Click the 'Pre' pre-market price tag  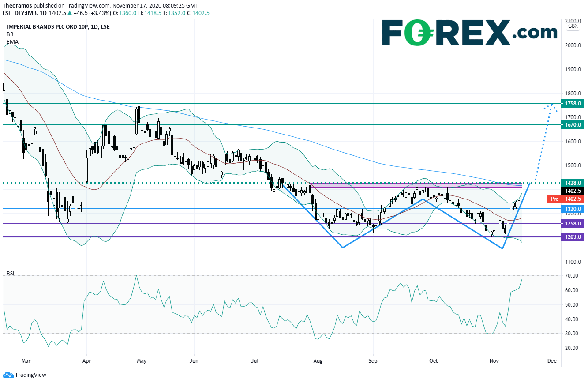(x=554, y=199)
